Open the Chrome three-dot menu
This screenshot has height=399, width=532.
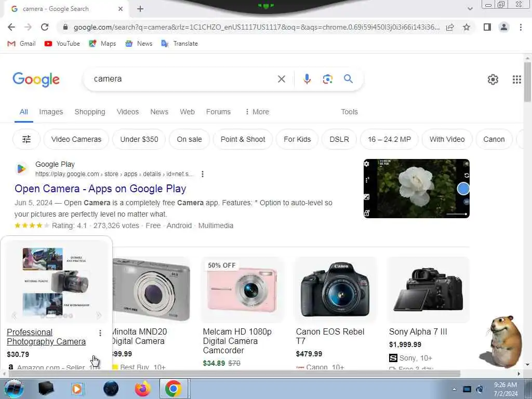pyautogui.click(x=521, y=27)
